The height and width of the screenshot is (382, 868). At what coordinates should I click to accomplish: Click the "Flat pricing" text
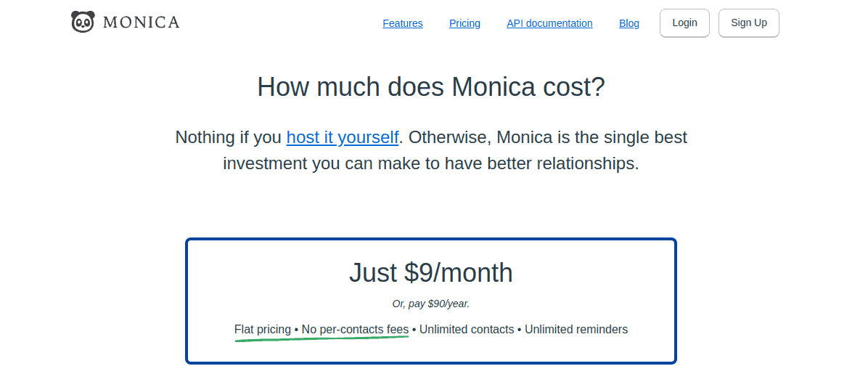(x=262, y=330)
